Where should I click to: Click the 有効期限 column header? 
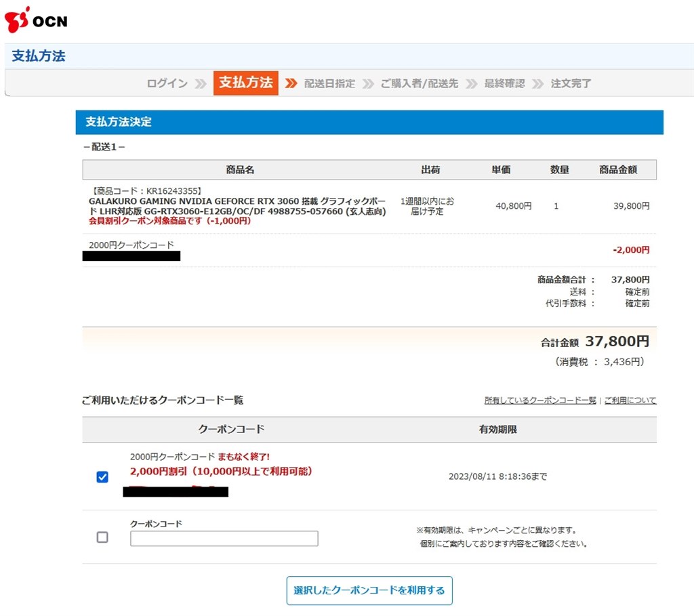coord(498,429)
